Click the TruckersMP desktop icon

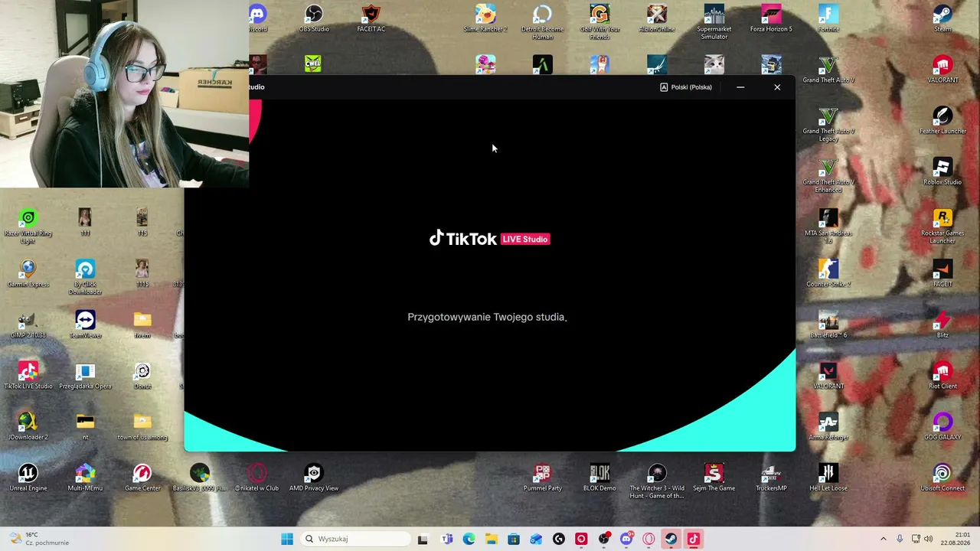coord(771,478)
